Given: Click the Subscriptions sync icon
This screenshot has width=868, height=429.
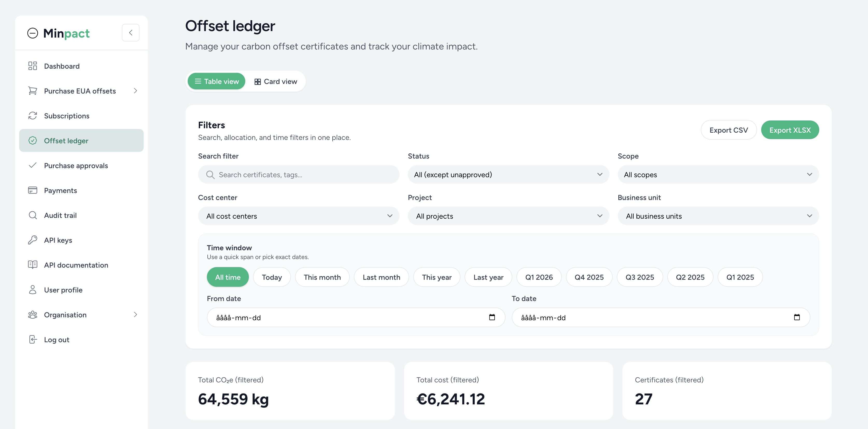Looking at the screenshot, I should (32, 116).
